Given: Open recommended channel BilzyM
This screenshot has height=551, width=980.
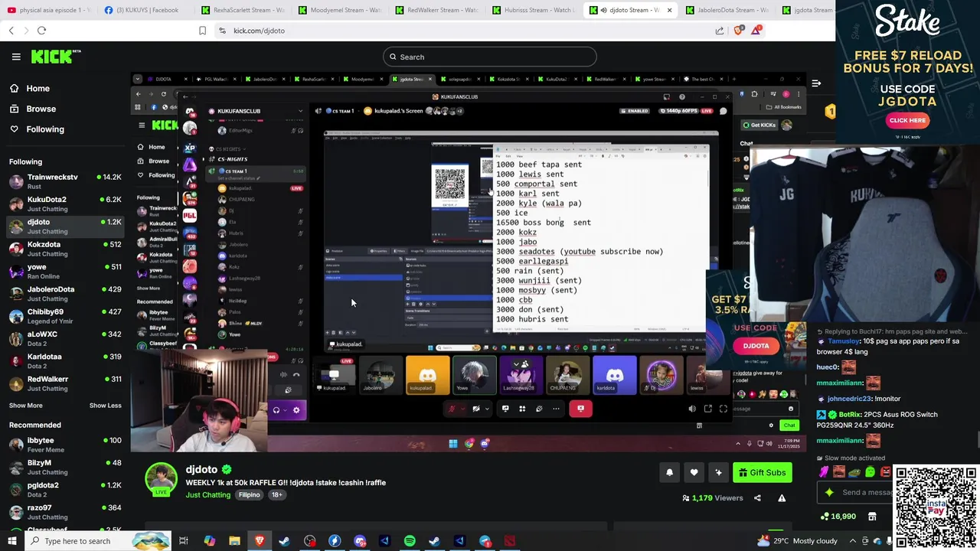Looking at the screenshot, I should coord(65,467).
